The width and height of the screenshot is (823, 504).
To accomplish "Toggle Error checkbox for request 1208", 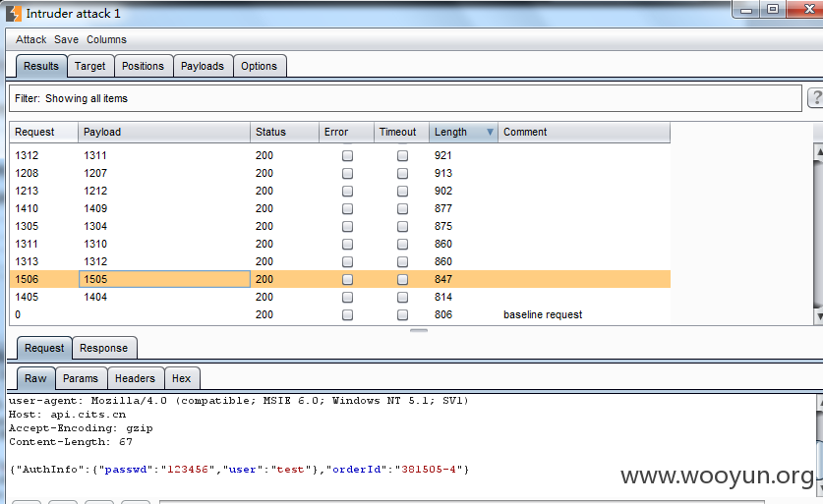I will tap(347, 174).
